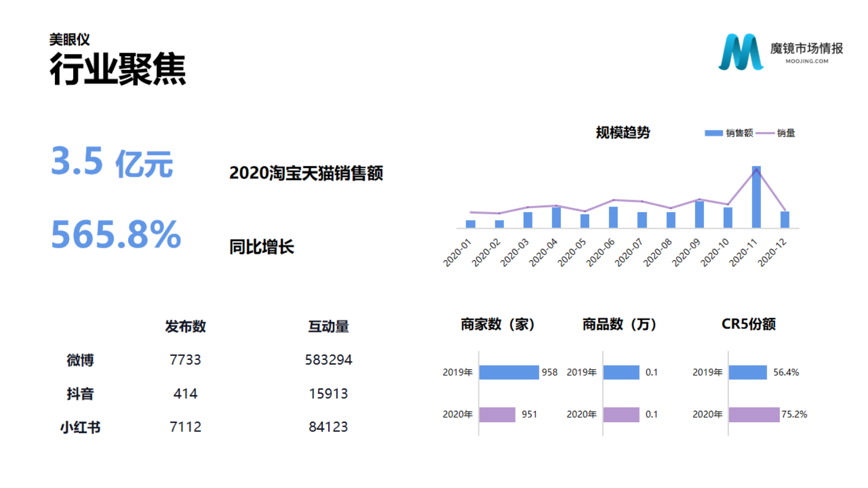Select the 发布数 column header

click(185, 326)
